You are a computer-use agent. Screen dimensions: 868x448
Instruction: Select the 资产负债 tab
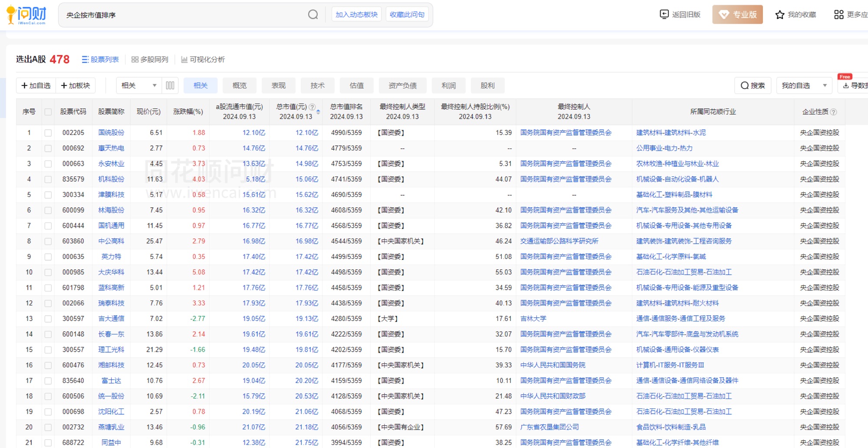click(x=403, y=85)
